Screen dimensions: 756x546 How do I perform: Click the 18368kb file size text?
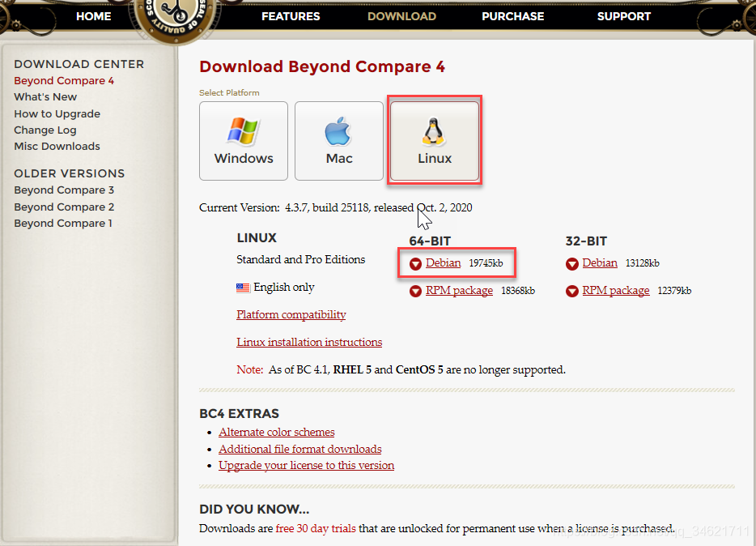point(518,291)
